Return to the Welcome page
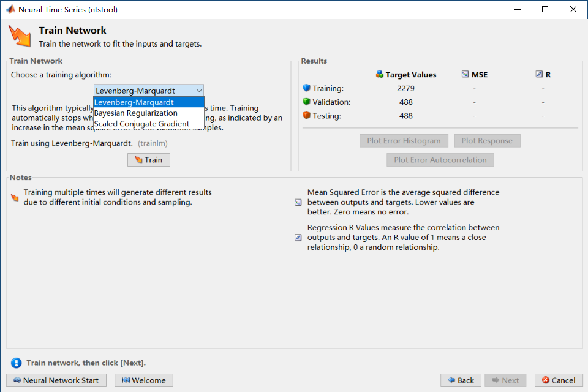Screen dimensions: 588x392 (144, 380)
